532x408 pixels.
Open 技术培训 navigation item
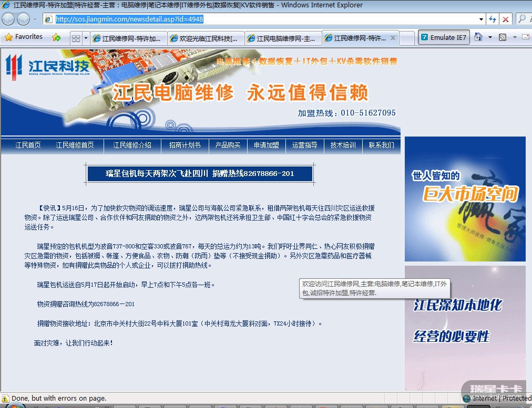click(x=343, y=145)
